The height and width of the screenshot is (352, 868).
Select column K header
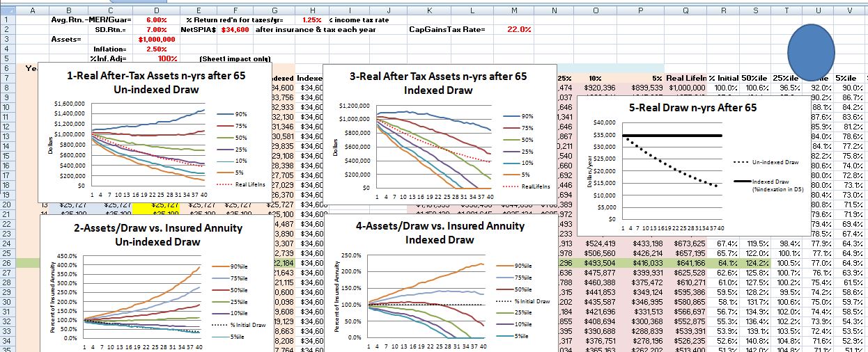click(x=428, y=10)
